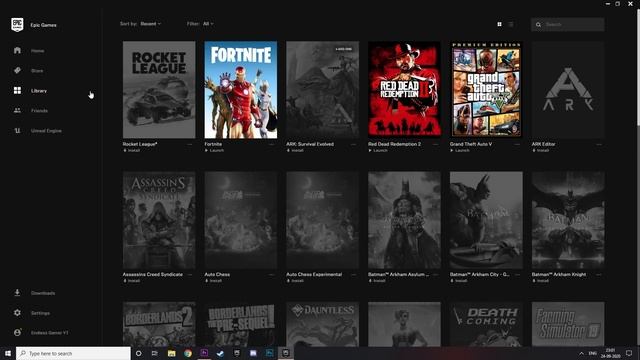This screenshot has width=640, height=360.
Task: Open Cortana circle on taskbar
Action: tap(139, 353)
